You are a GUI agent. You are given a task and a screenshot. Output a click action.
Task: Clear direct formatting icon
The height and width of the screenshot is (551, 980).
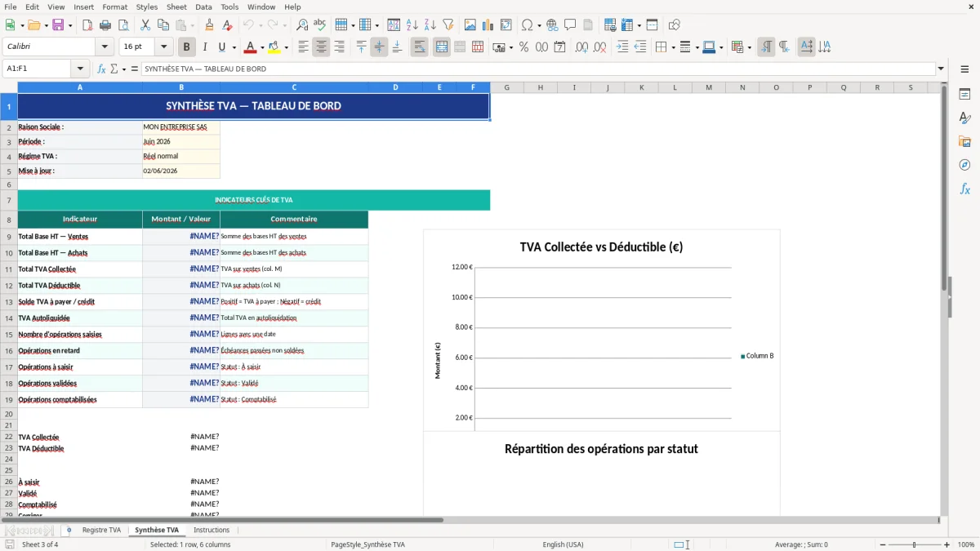(227, 25)
